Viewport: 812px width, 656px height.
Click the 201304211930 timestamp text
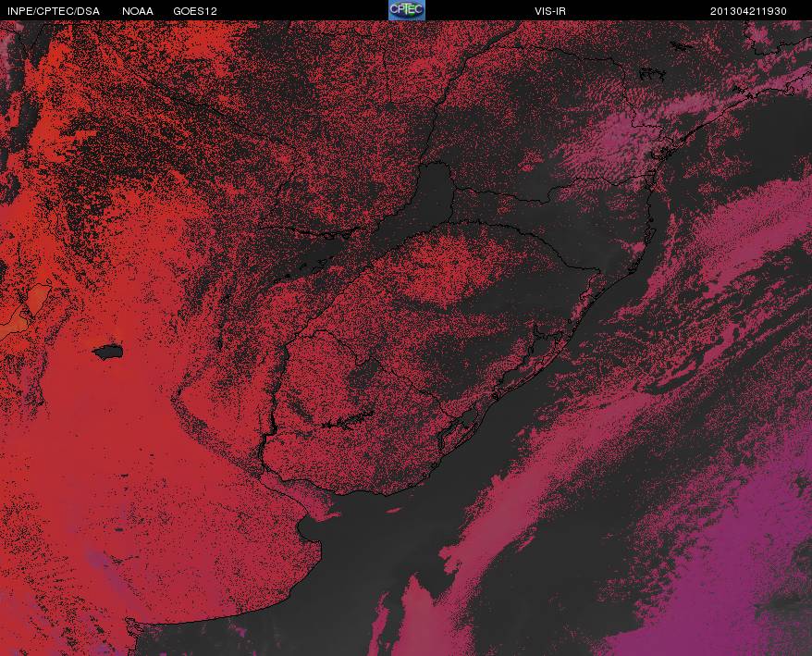(748, 11)
